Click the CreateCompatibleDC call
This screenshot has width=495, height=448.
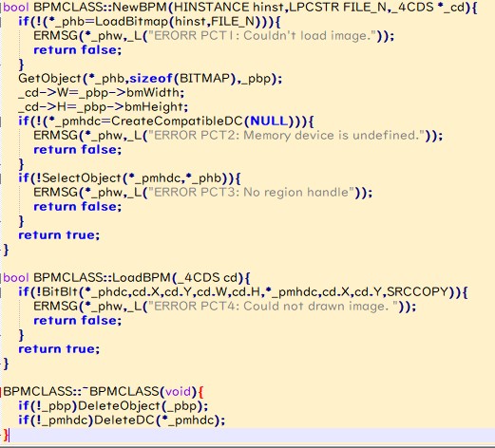point(177,121)
